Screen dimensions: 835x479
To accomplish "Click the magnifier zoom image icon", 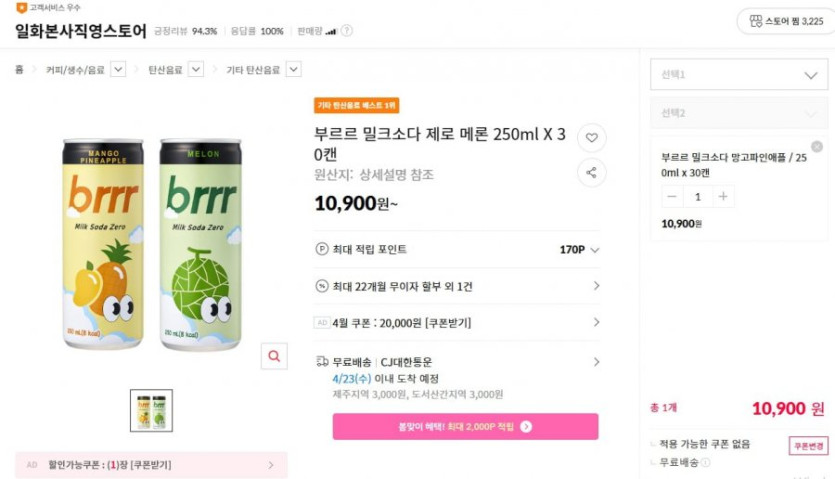I will click(x=273, y=356).
